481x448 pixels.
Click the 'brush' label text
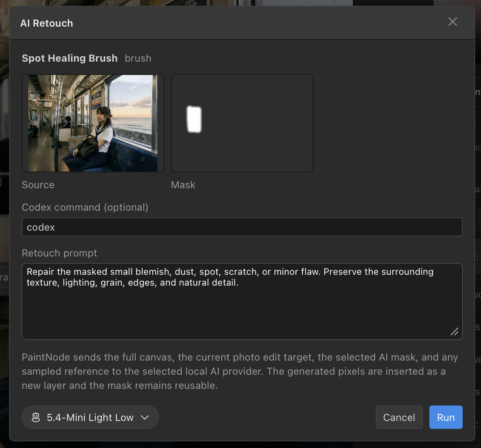coord(138,58)
